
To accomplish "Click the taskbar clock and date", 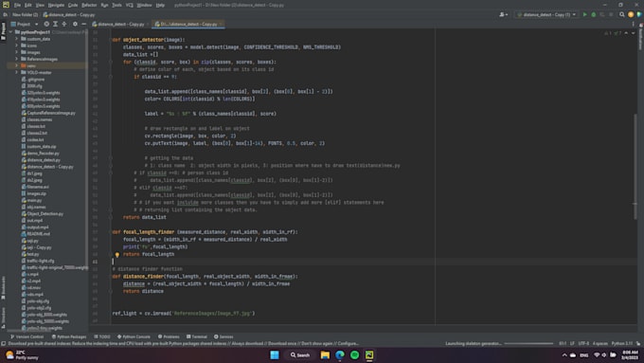I will pyautogui.click(x=630, y=354).
